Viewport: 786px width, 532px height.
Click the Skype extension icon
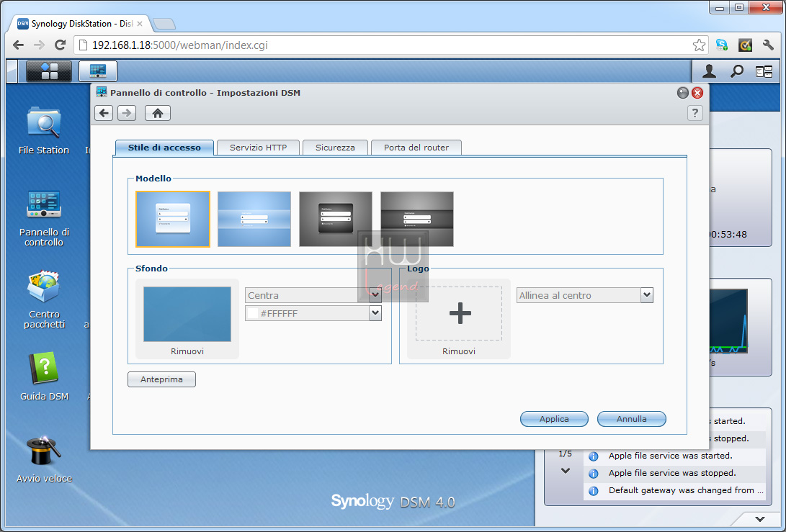(722, 45)
